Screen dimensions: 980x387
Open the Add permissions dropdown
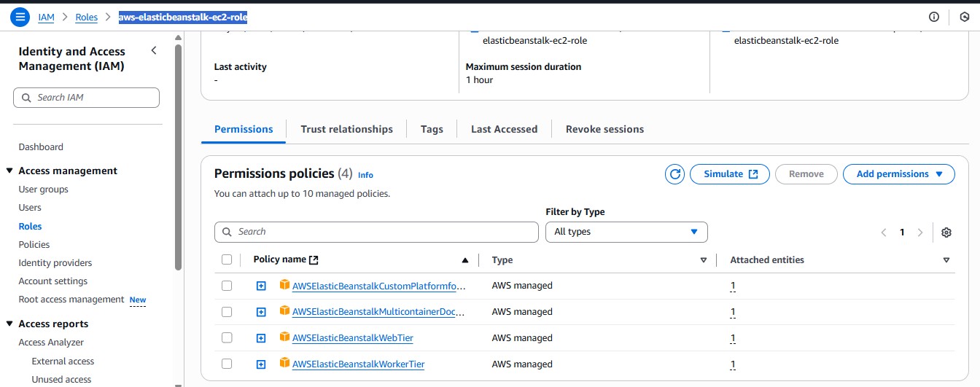pyautogui.click(x=898, y=174)
